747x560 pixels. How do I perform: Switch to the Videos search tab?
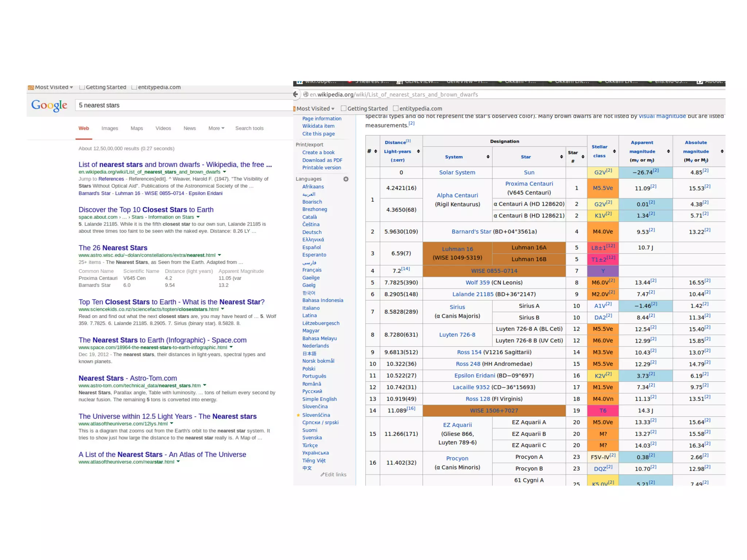(163, 128)
